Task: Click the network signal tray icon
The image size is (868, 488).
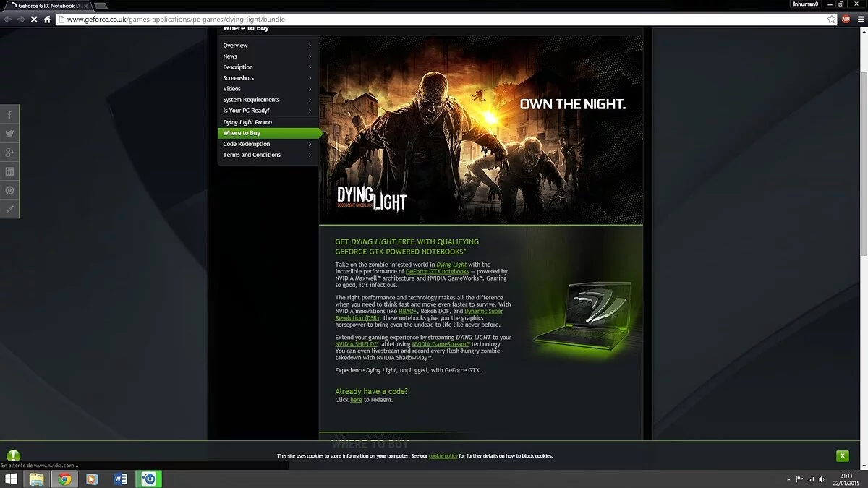Action: pos(810,479)
